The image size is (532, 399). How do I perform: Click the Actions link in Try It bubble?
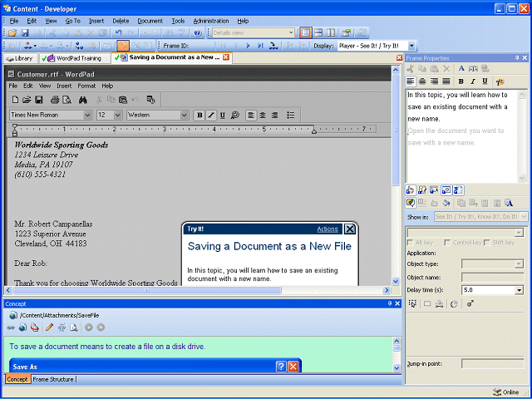point(328,229)
